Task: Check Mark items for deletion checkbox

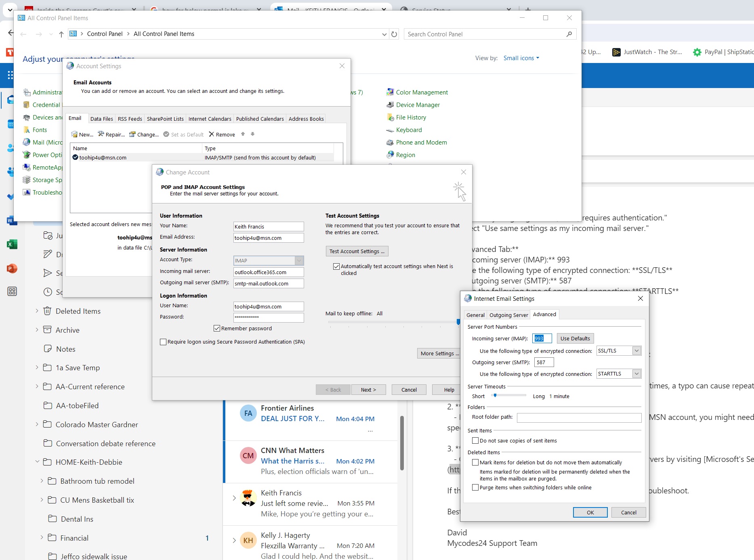Action: click(475, 463)
